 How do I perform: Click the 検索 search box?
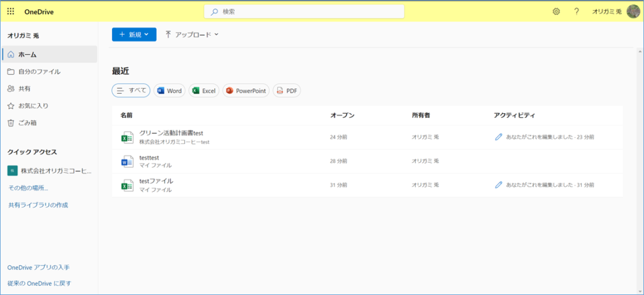(x=304, y=11)
